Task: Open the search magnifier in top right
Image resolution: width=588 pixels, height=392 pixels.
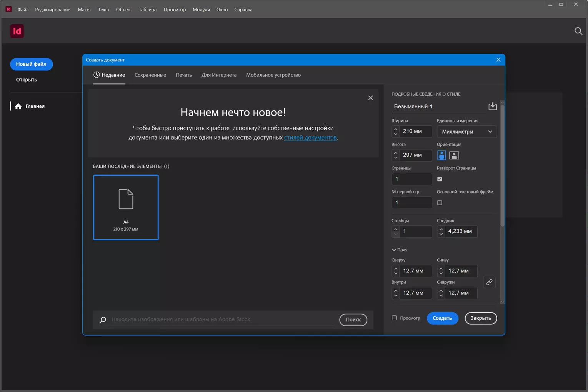Action: [x=578, y=31]
